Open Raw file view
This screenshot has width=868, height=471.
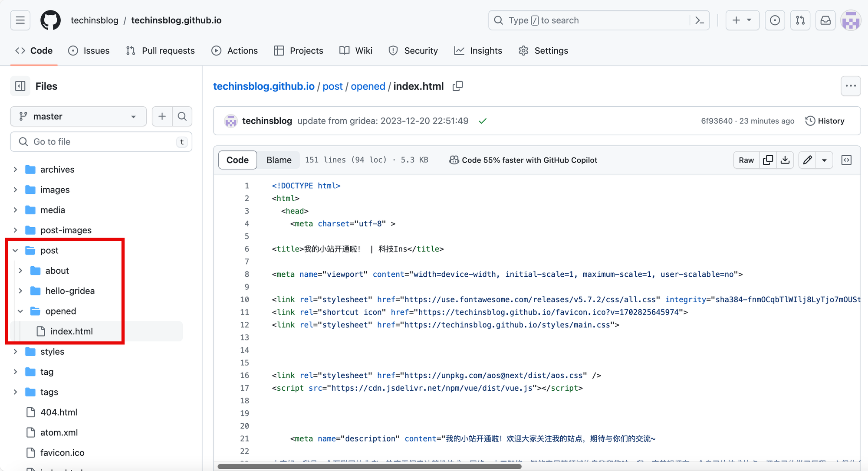[x=746, y=160]
